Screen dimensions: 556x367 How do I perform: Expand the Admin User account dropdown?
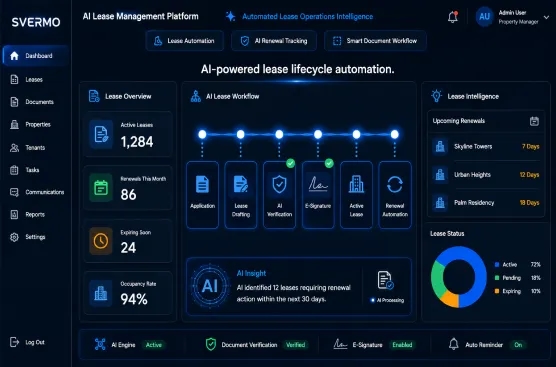pos(546,17)
